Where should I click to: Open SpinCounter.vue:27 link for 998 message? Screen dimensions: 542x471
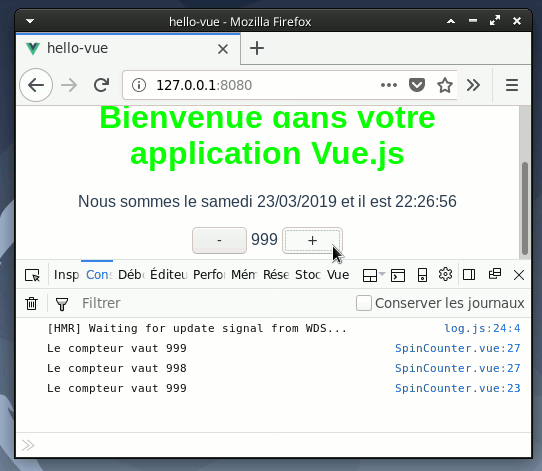pos(458,368)
